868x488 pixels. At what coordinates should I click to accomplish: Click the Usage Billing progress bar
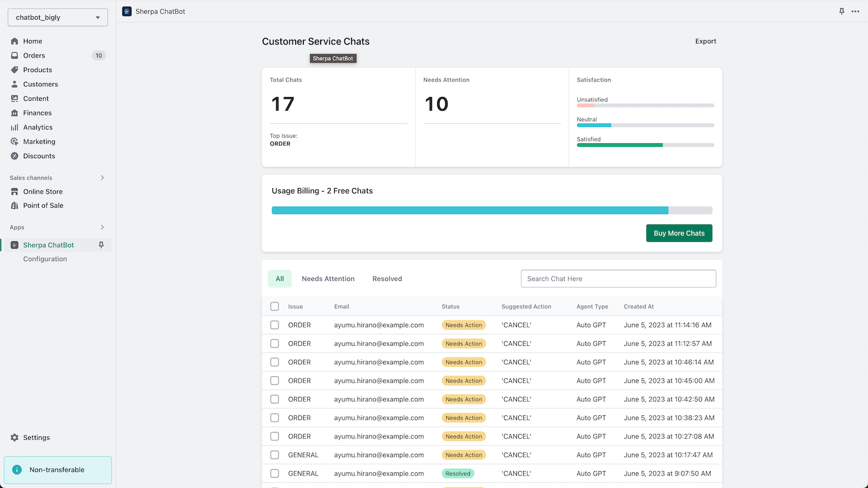point(492,210)
